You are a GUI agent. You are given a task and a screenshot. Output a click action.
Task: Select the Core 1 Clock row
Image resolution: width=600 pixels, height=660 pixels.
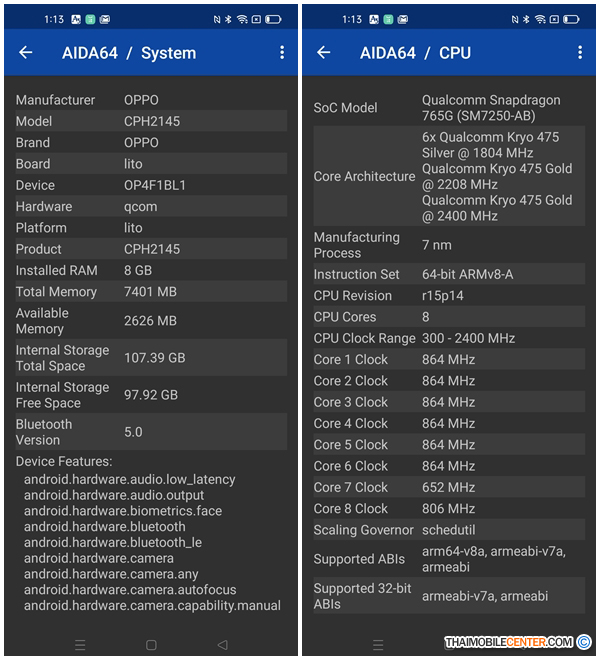coord(449,359)
